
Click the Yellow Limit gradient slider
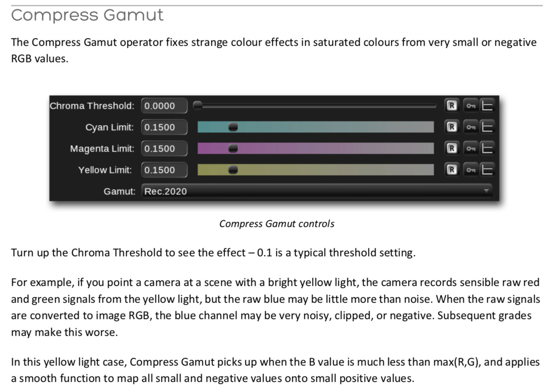315,170
